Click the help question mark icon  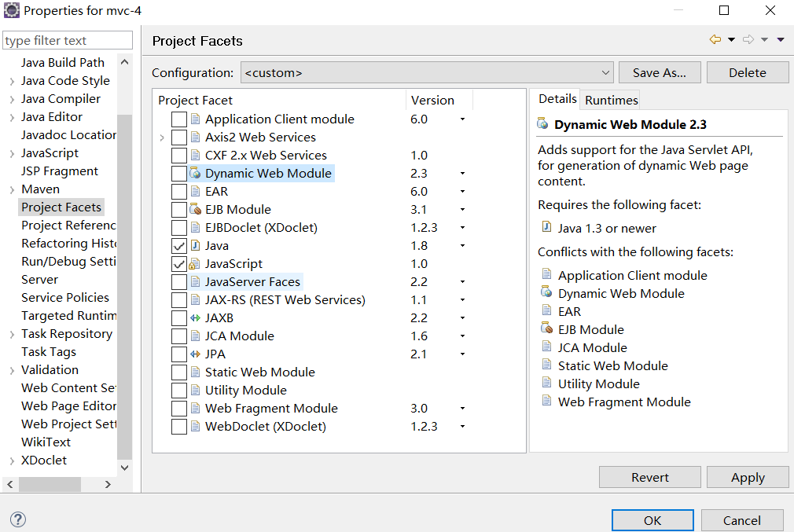click(x=17, y=519)
